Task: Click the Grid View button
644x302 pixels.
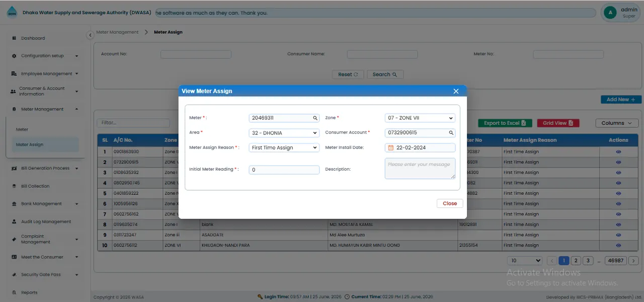Action: point(558,123)
